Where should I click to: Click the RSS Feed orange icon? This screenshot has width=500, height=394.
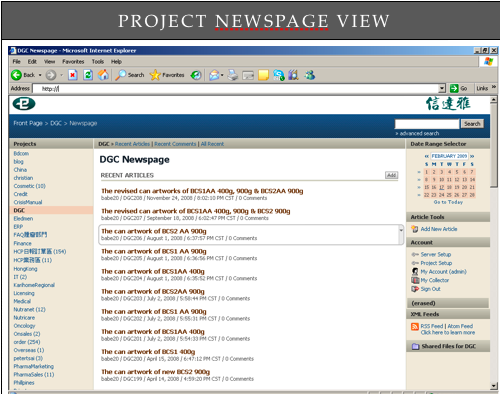click(x=415, y=327)
